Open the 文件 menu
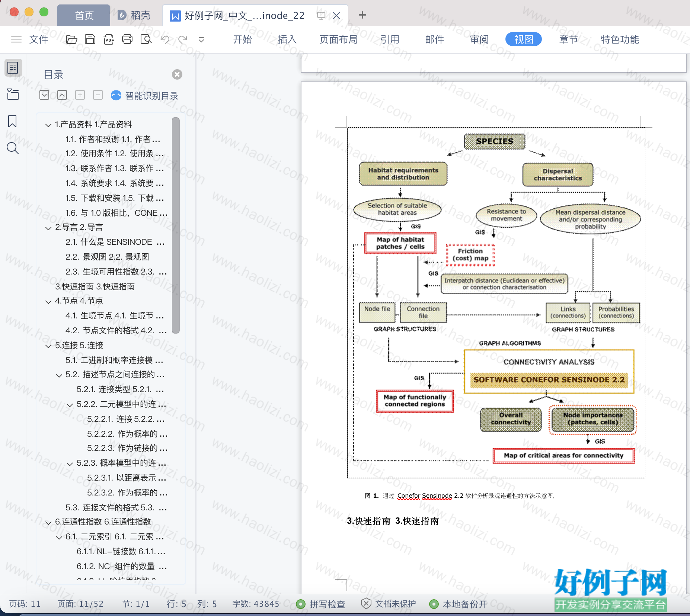The width and height of the screenshot is (690, 616). 39,39
